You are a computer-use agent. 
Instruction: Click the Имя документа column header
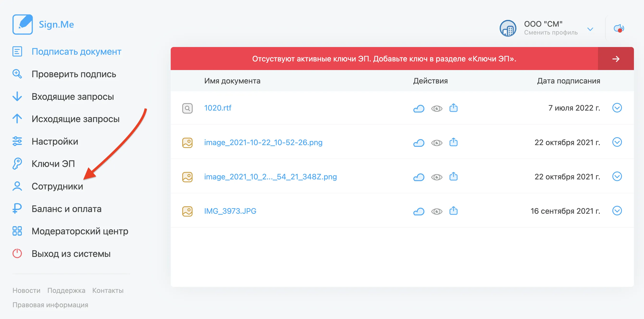click(232, 81)
